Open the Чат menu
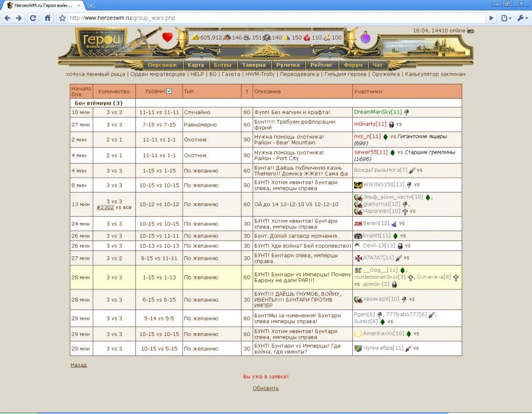This screenshot has width=532, height=414. [378, 65]
